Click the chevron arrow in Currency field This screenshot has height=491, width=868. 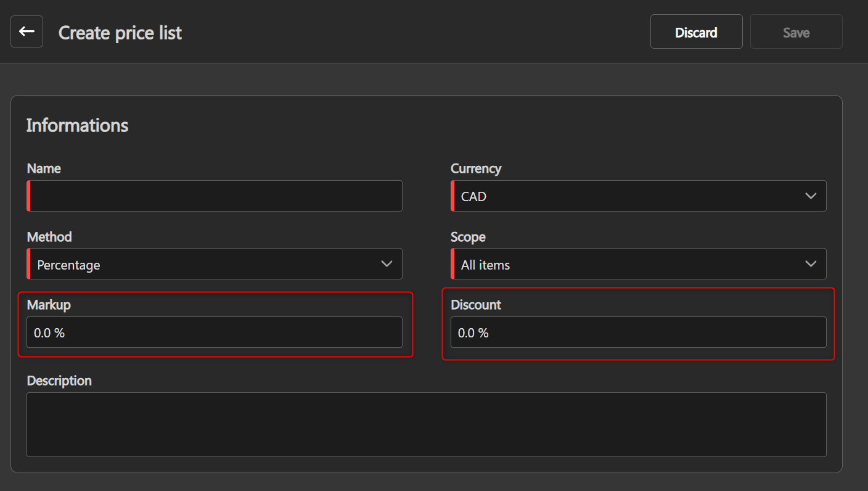pos(811,196)
